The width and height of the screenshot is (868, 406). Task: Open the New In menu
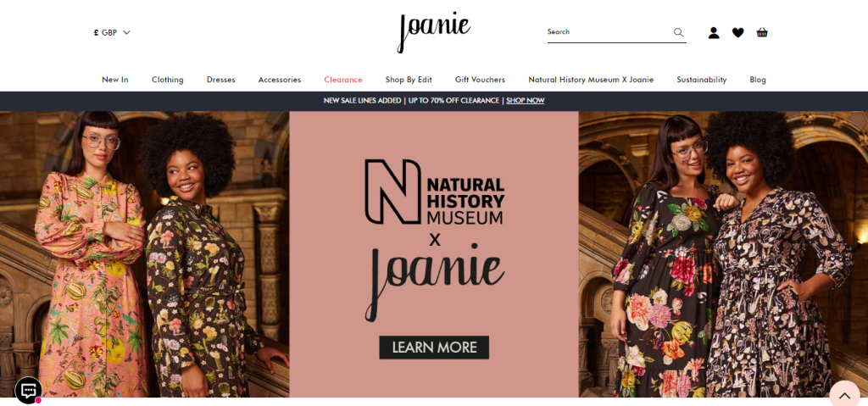click(x=115, y=80)
